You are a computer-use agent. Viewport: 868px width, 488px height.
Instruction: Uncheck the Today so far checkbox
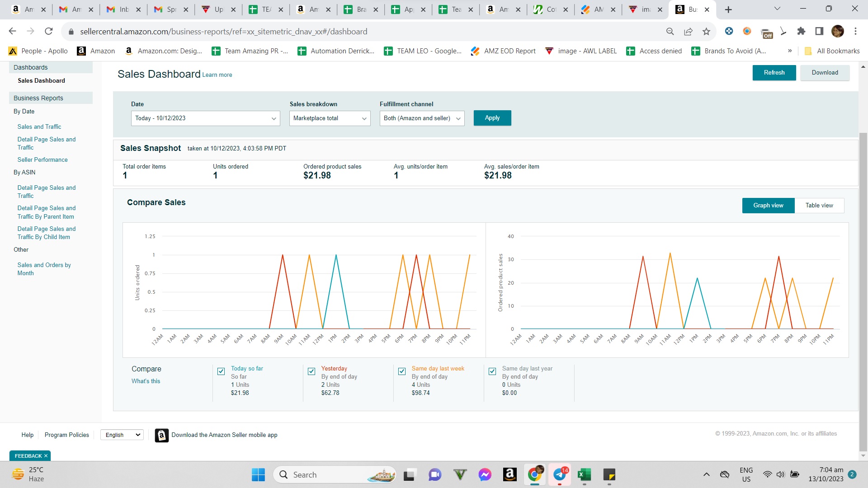(221, 371)
